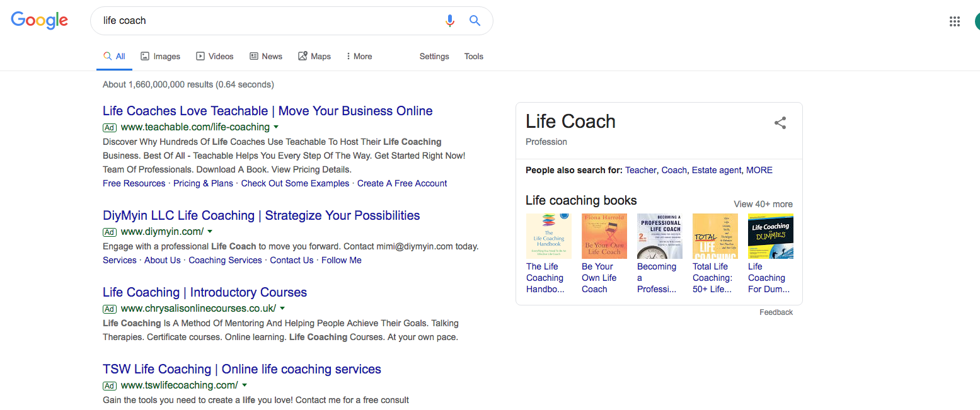Click the Google logo

point(40,20)
